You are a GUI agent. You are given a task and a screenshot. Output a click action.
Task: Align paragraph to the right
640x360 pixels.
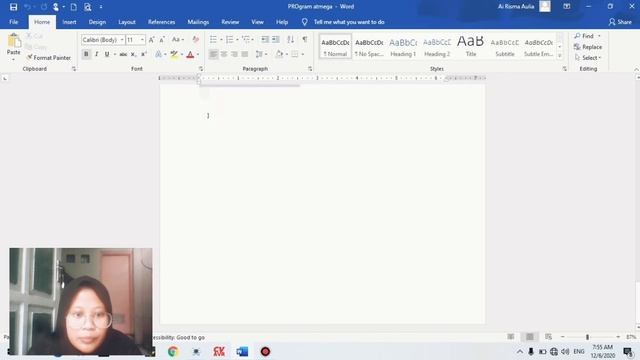(x=234, y=54)
